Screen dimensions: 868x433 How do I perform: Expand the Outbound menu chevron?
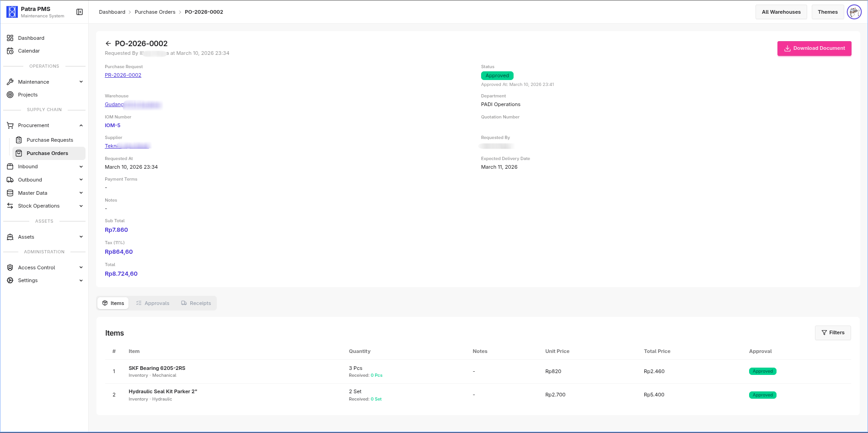pyautogui.click(x=81, y=180)
